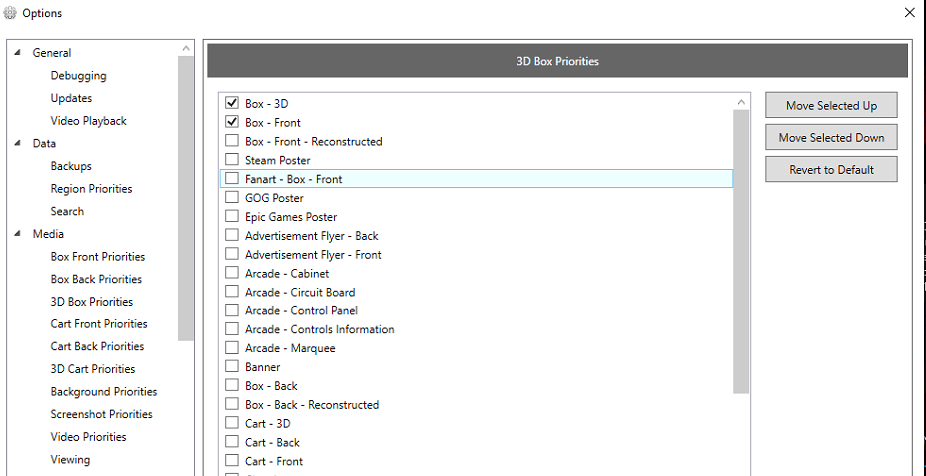Open the Updates options page
The height and width of the screenshot is (476, 926).
(x=71, y=98)
